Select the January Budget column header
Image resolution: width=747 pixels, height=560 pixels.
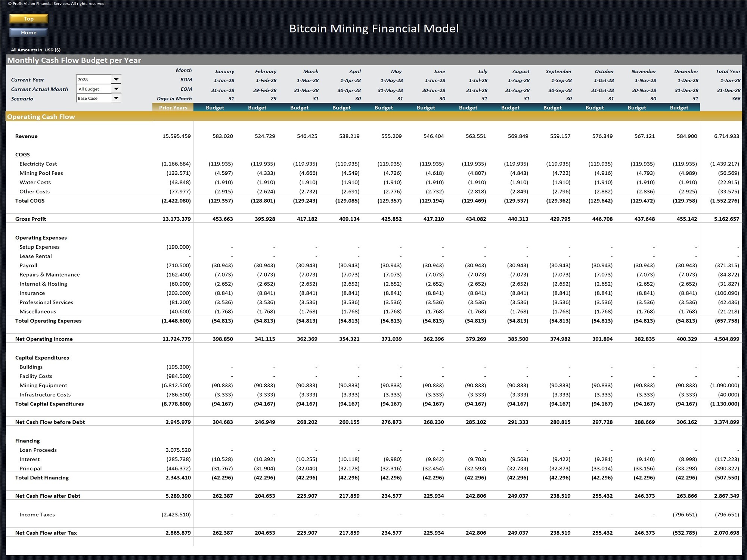(x=215, y=108)
